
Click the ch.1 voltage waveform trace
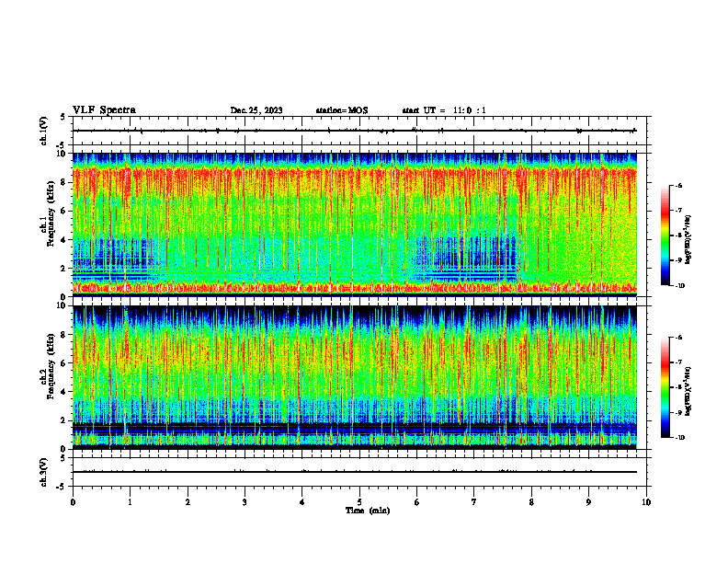tap(355, 131)
